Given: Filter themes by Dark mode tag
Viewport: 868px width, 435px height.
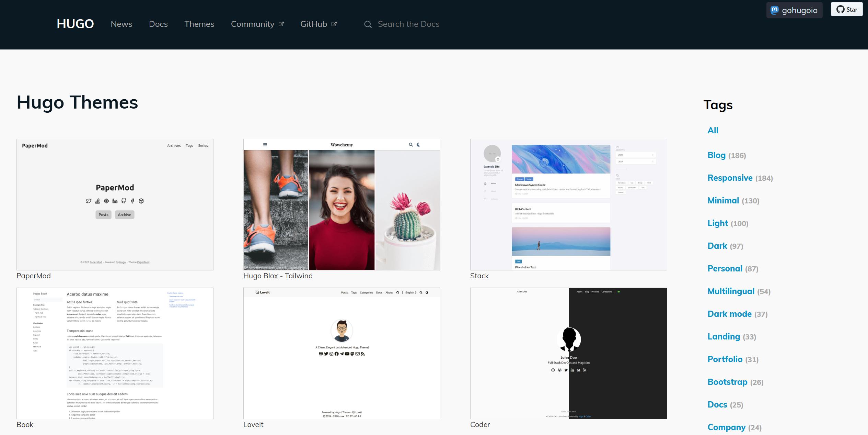Looking at the screenshot, I should pyautogui.click(x=738, y=314).
